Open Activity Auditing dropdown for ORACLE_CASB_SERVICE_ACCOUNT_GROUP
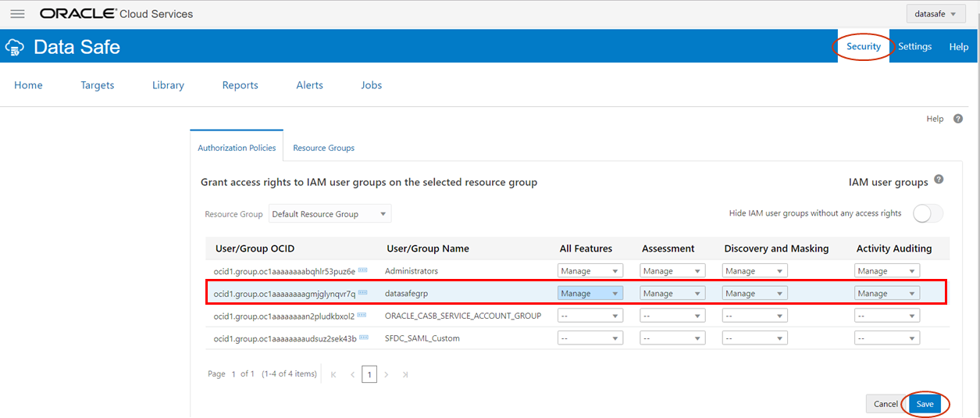 [x=887, y=316]
